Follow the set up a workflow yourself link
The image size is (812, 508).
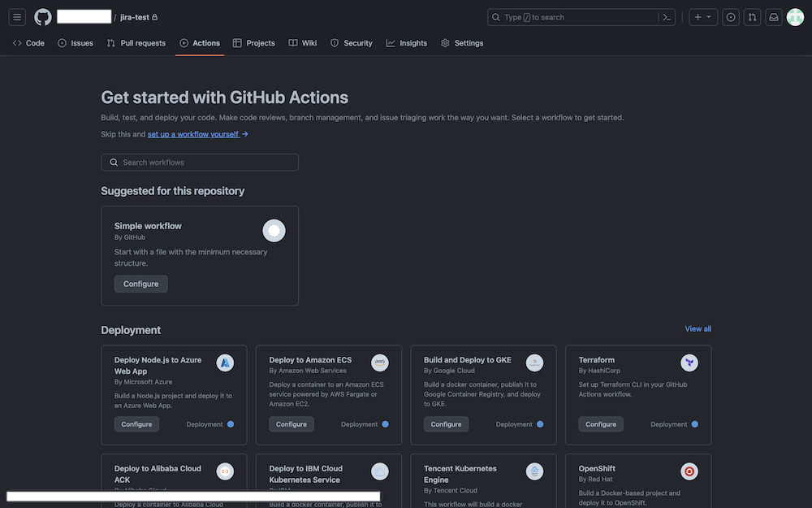pos(198,134)
